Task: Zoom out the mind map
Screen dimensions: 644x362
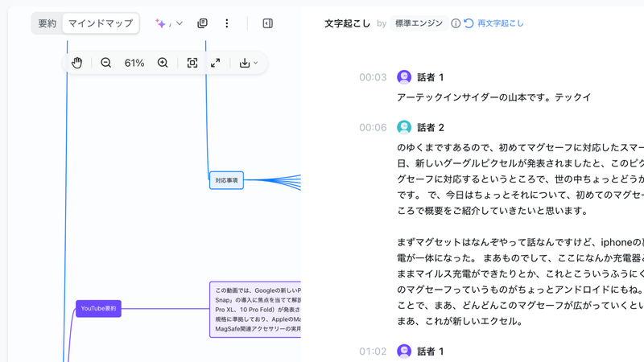Action: point(106,63)
